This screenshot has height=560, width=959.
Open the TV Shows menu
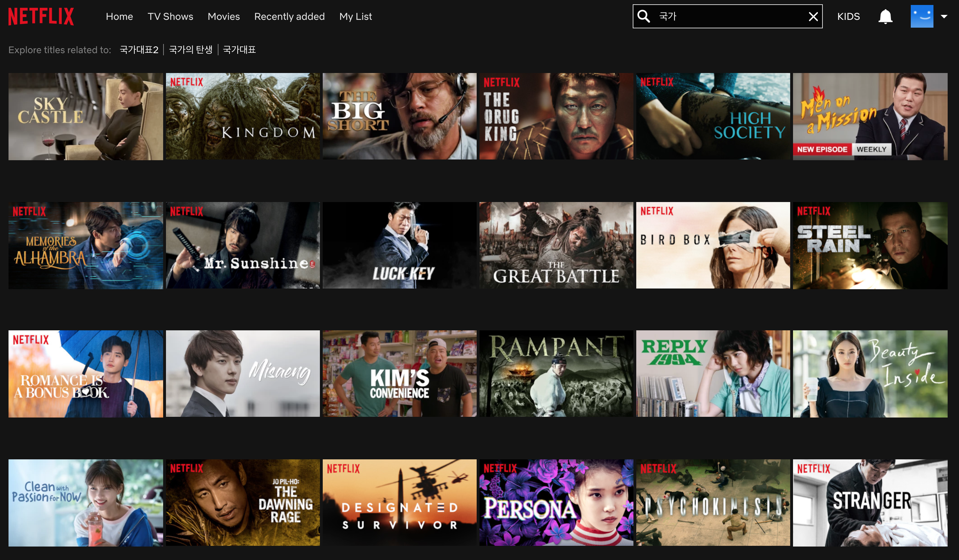[170, 16]
